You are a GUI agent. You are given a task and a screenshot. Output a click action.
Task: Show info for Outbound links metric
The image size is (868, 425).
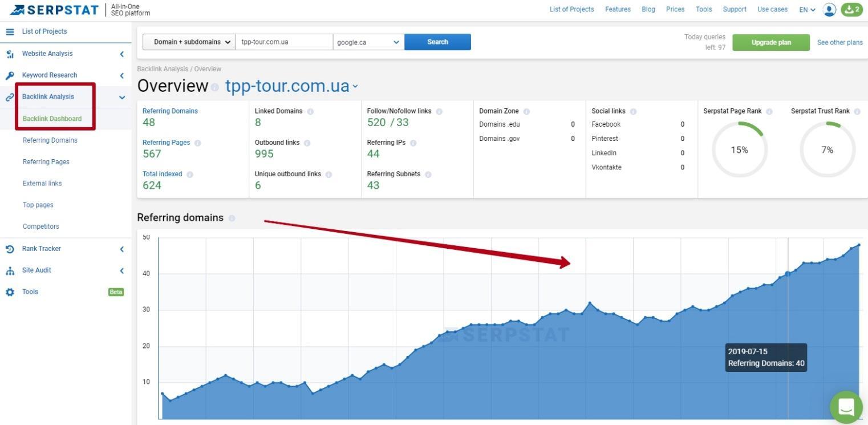point(307,143)
